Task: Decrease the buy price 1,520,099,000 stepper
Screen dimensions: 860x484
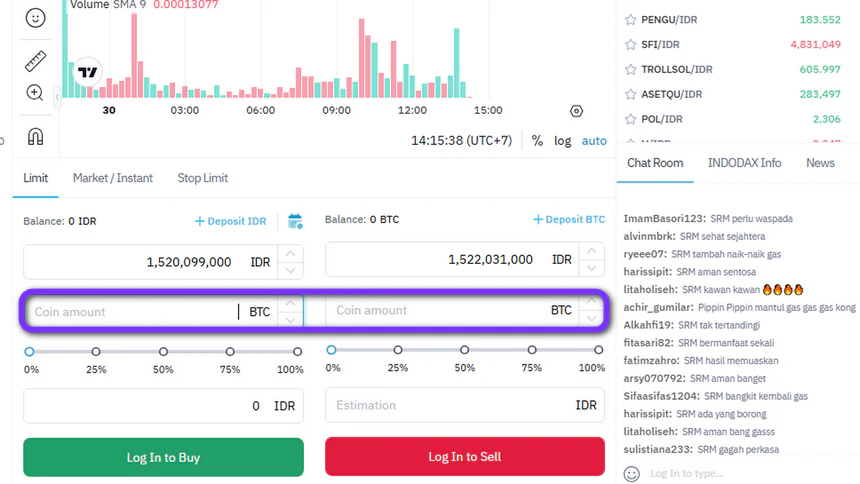Action: (291, 271)
